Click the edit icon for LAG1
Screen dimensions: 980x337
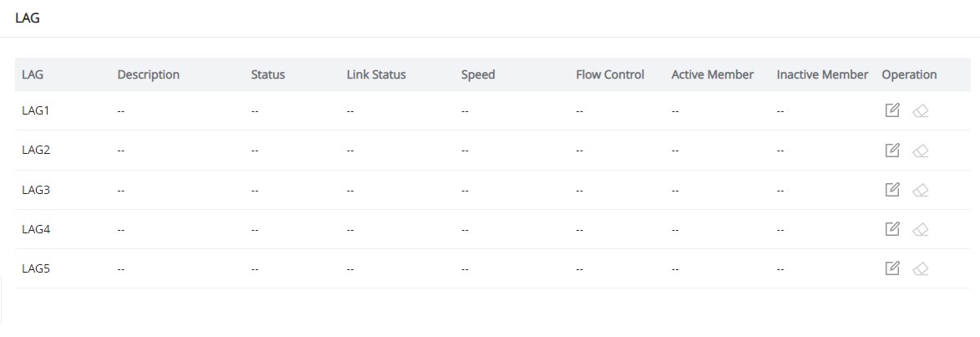892,110
